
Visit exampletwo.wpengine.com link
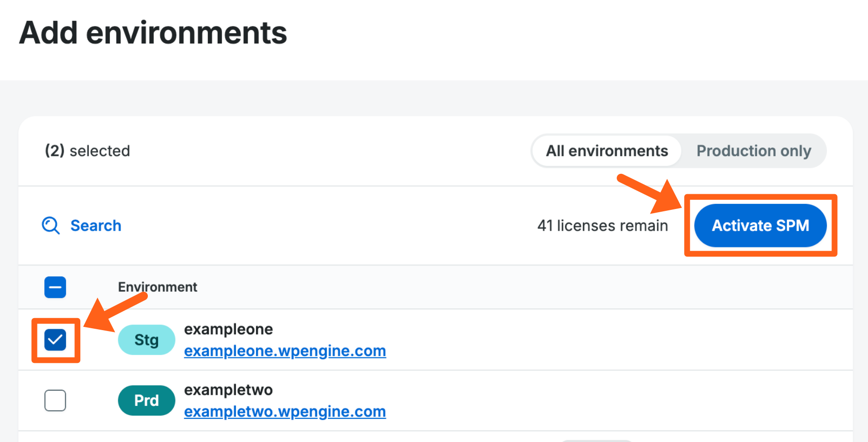pos(285,411)
